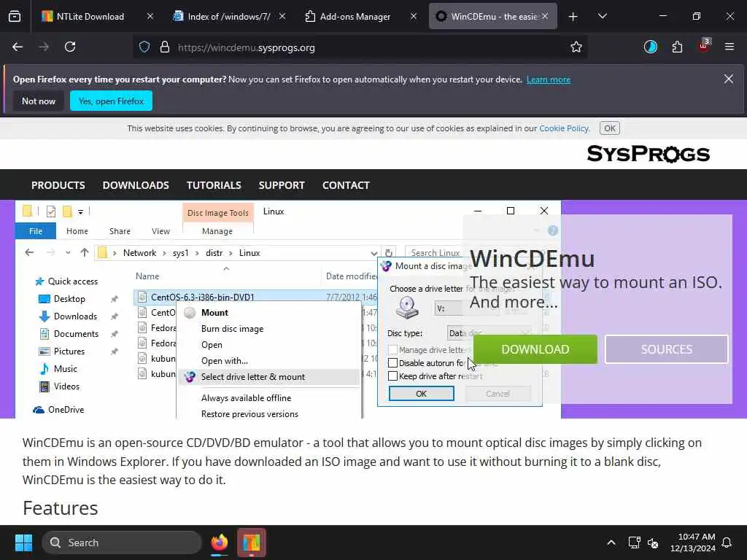Image resolution: width=747 pixels, height=560 pixels.
Task: Open the dark mode extension icon
Action: point(650,47)
